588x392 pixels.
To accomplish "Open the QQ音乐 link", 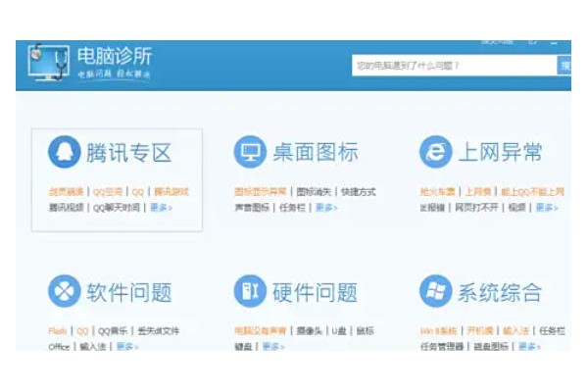I will 112,331.
